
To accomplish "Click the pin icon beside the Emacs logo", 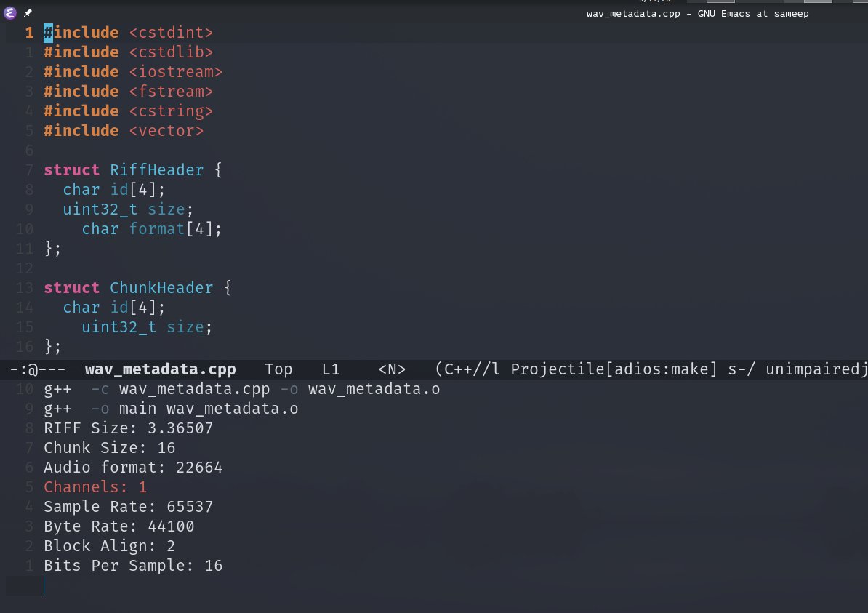I will (x=28, y=13).
